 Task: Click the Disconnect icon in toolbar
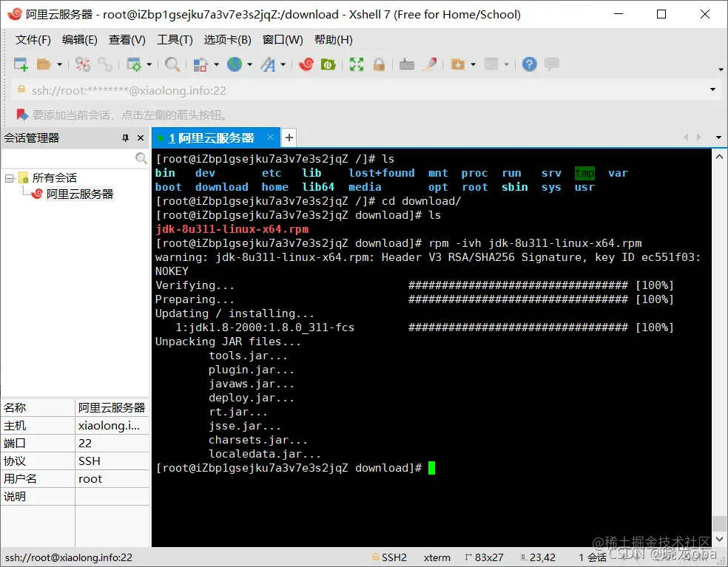pyautogui.click(x=83, y=64)
